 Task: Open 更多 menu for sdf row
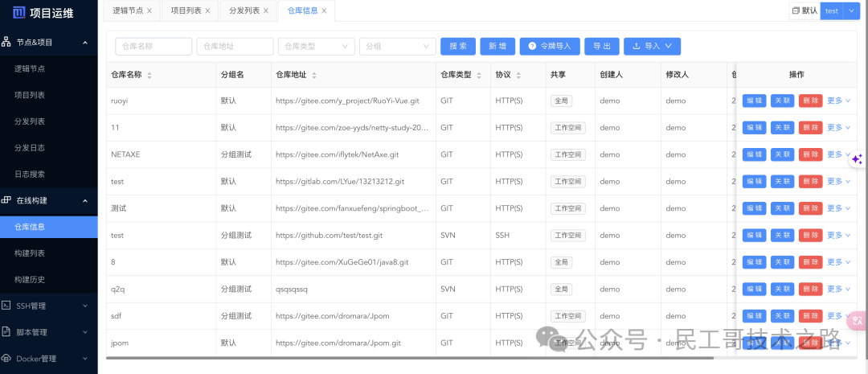pos(838,316)
